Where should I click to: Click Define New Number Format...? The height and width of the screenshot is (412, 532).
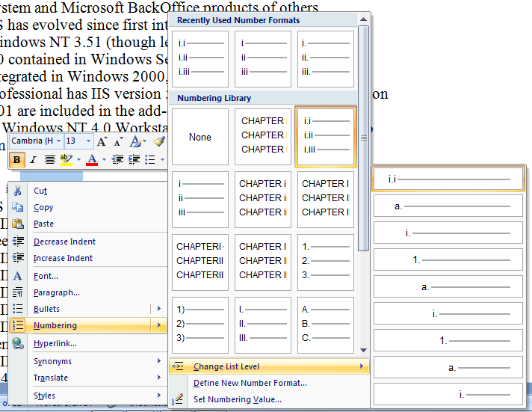[250, 383]
